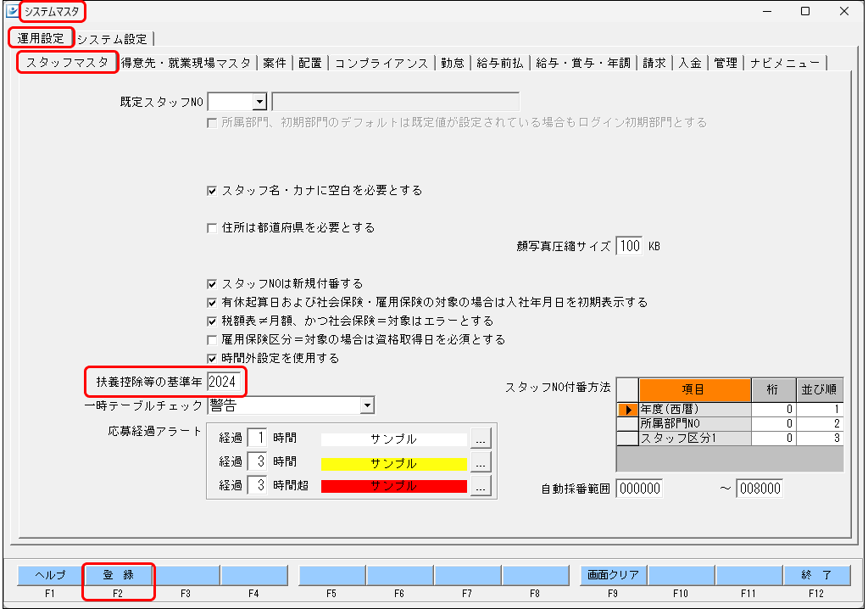Expand the 一時テーブルチェック dropdown

click(367, 405)
